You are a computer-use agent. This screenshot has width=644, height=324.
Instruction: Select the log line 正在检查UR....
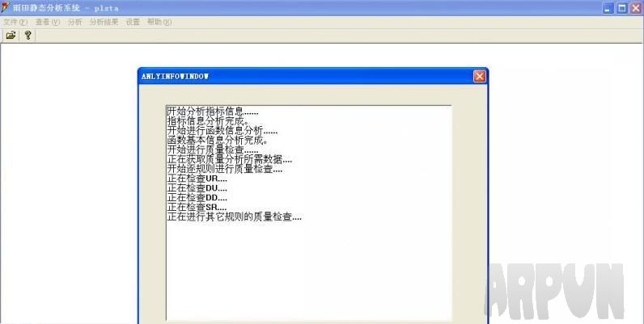pos(197,179)
